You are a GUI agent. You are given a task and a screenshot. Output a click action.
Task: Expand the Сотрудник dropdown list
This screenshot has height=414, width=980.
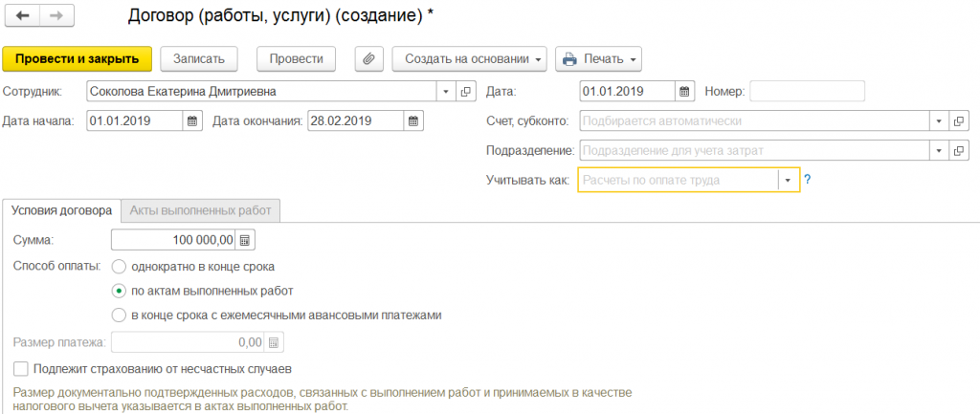tap(446, 92)
